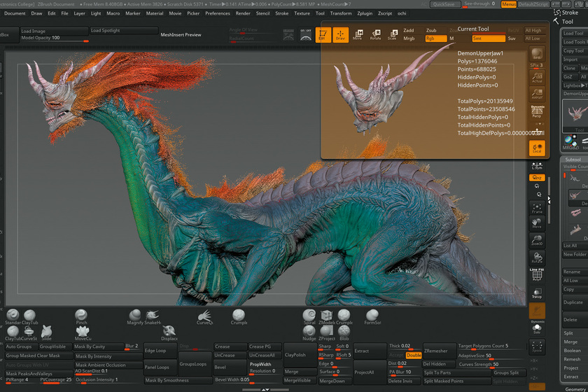The image size is (588, 392).
Task: Toggle Perspective view in the right shelf
Action: 537,112
